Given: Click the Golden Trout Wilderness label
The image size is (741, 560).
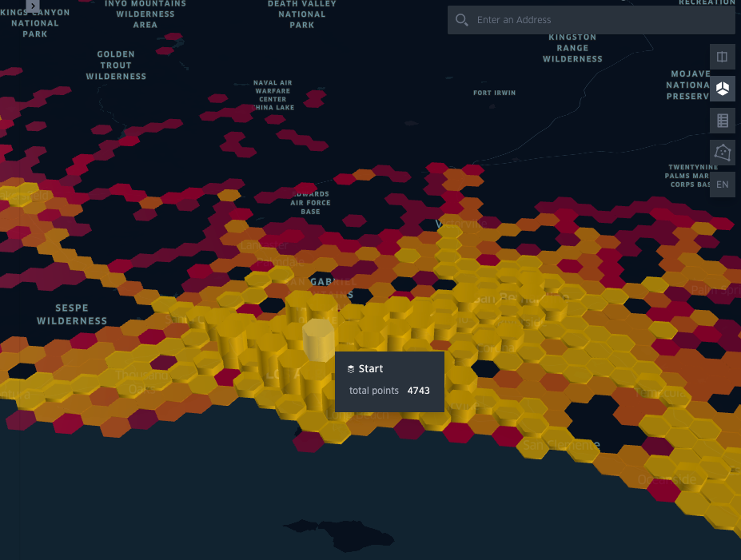Looking at the screenshot, I should pyautogui.click(x=116, y=66).
